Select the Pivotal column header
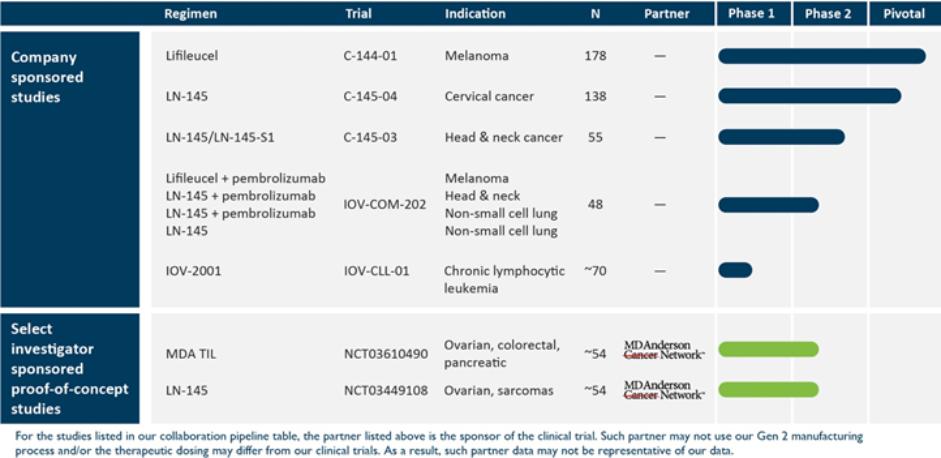This screenshot has width=941, height=458. coord(904,14)
